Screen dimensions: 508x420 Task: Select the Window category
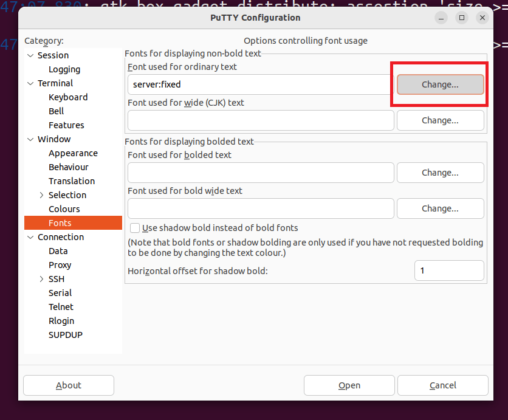[54, 139]
